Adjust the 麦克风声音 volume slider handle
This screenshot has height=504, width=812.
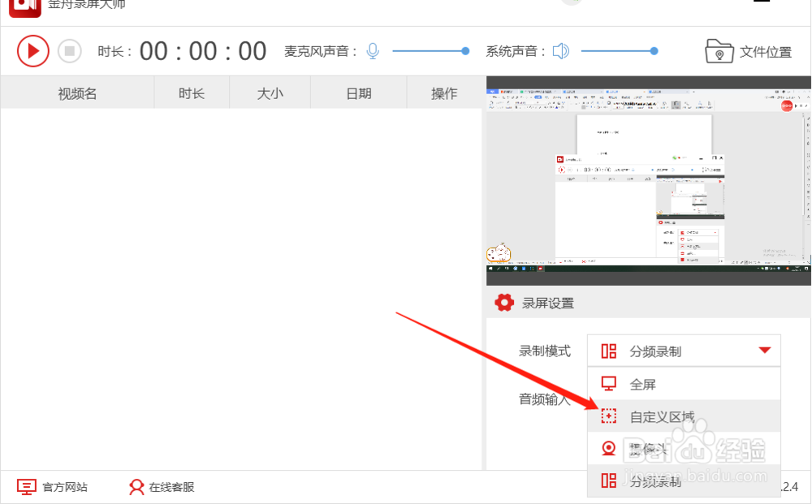tap(465, 51)
